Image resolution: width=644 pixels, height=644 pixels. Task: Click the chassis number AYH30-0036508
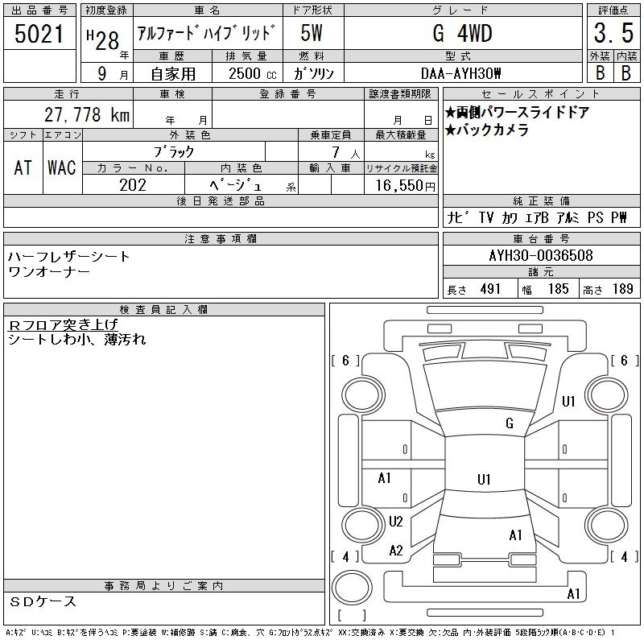click(540, 256)
